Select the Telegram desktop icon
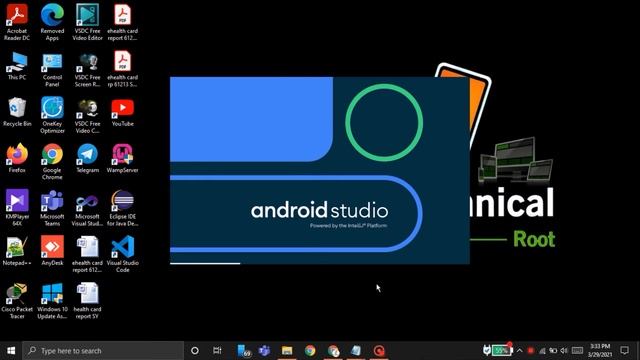This screenshot has width=640, height=360. pyautogui.click(x=87, y=158)
